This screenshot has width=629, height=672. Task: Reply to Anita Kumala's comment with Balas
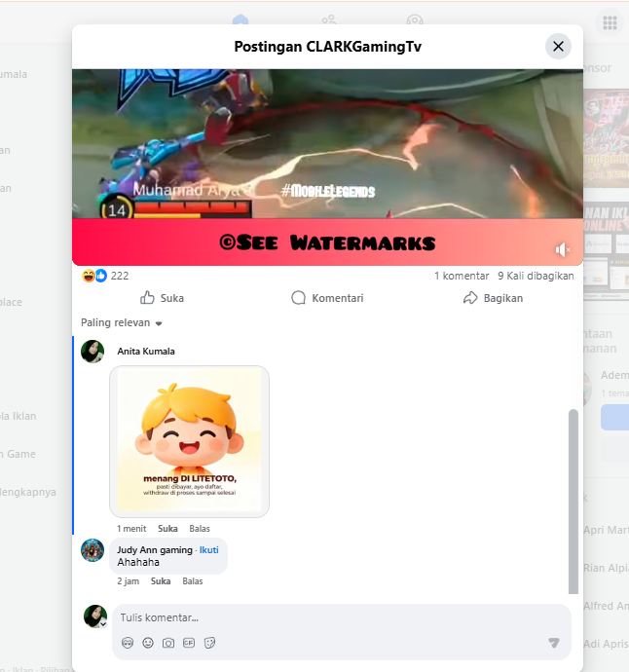point(200,529)
